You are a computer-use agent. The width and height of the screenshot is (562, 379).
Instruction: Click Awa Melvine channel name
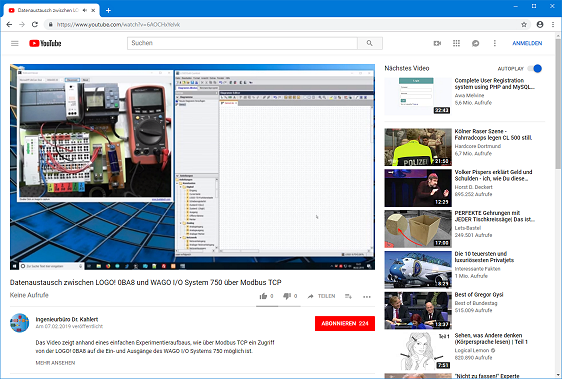pos(469,96)
